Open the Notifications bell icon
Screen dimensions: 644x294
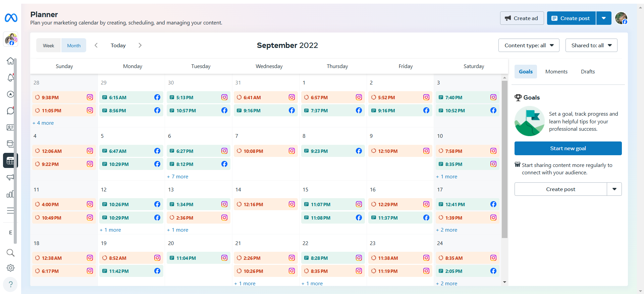coord(10,78)
